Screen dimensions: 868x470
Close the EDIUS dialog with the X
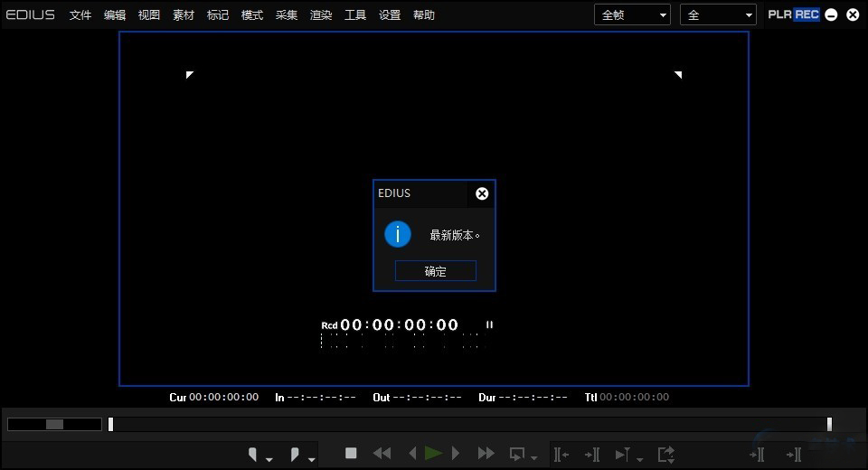click(x=482, y=193)
